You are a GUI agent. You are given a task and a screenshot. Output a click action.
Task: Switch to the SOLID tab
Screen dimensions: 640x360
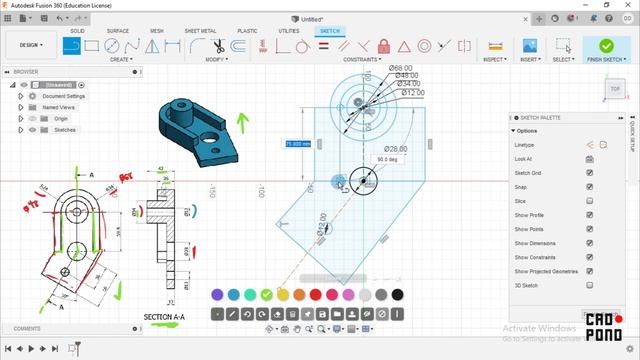pyautogui.click(x=77, y=31)
